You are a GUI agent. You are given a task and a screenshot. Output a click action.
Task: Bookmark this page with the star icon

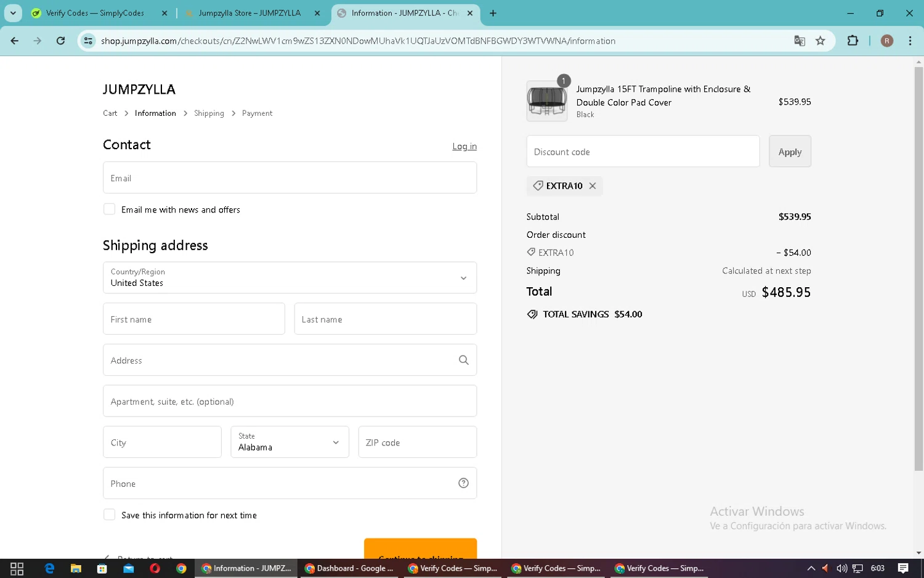[821, 41]
